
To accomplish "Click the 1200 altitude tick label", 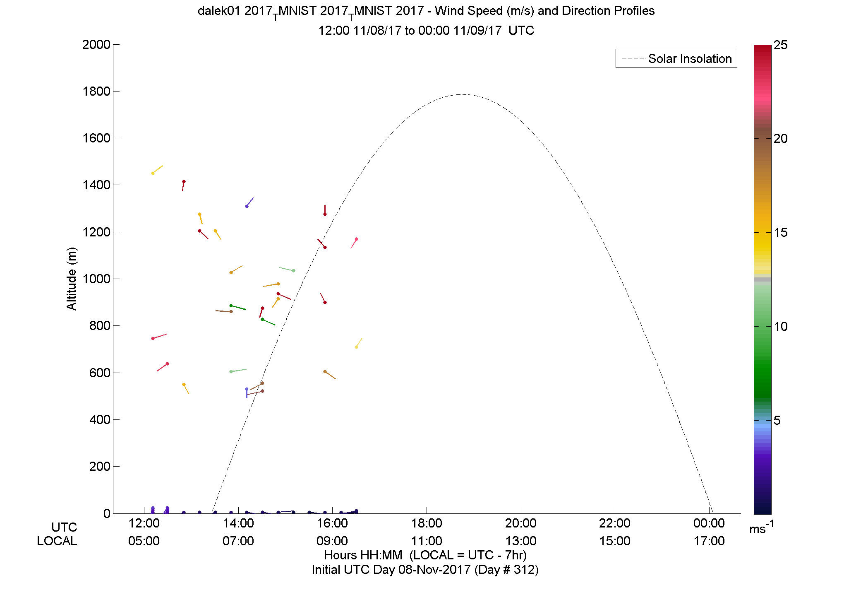I will point(96,232).
